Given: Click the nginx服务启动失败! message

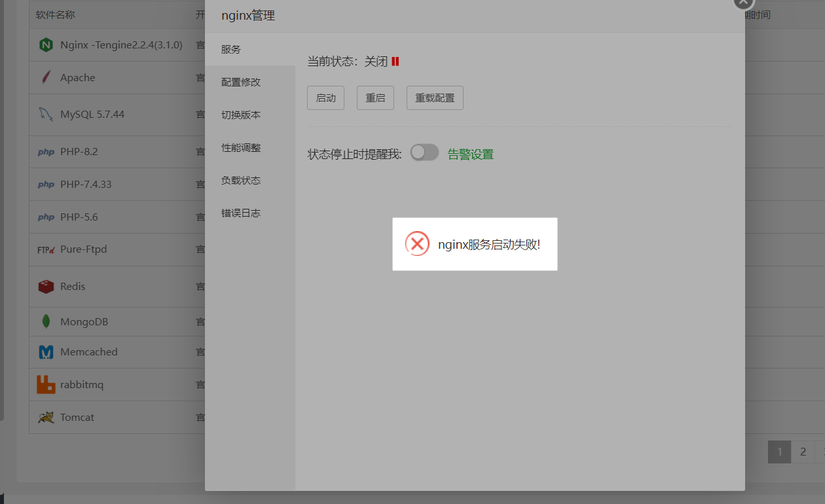Looking at the screenshot, I should (x=489, y=244).
